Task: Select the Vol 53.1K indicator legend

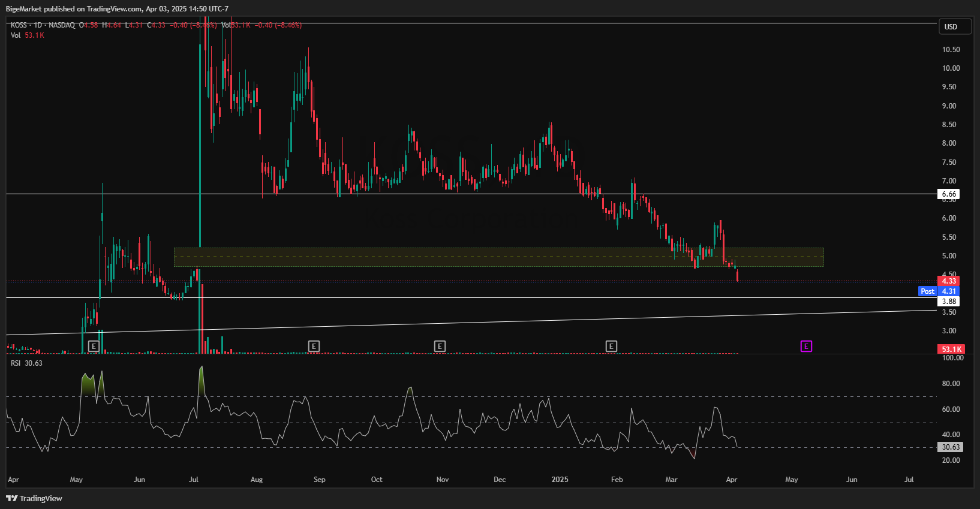Action: click(x=28, y=35)
